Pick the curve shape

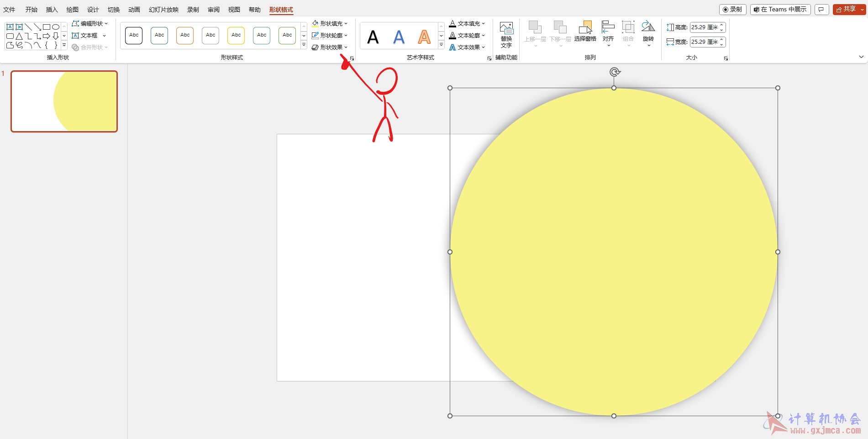click(37, 45)
